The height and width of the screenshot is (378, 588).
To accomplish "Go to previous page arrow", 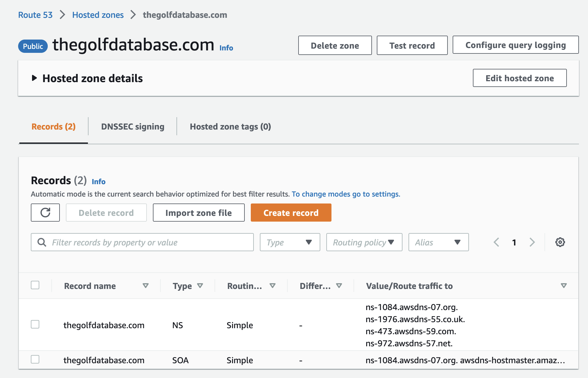I will coord(496,242).
